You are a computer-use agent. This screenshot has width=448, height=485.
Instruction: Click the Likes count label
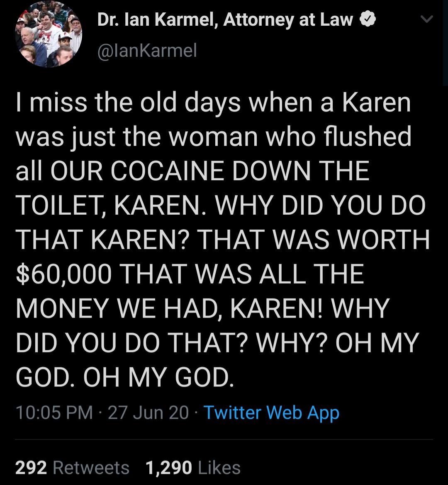point(219,468)
